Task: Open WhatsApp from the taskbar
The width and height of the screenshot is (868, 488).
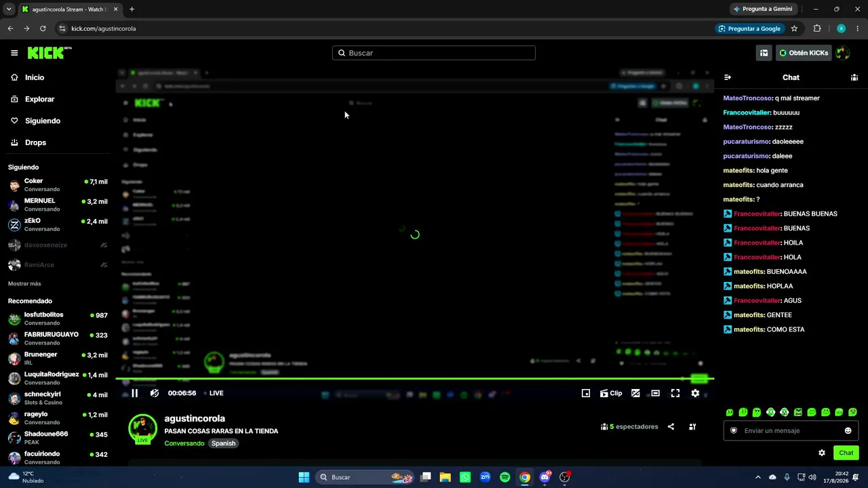Action: click(465, 477)
